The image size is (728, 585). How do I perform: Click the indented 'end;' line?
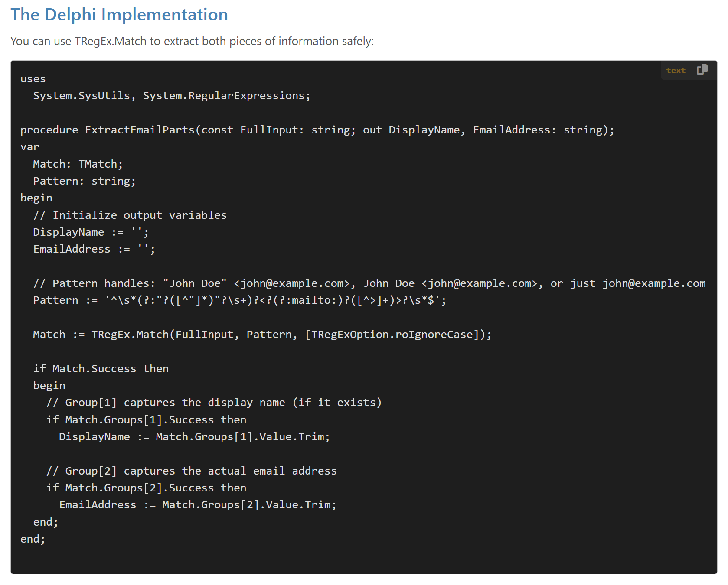click(46, 522)
